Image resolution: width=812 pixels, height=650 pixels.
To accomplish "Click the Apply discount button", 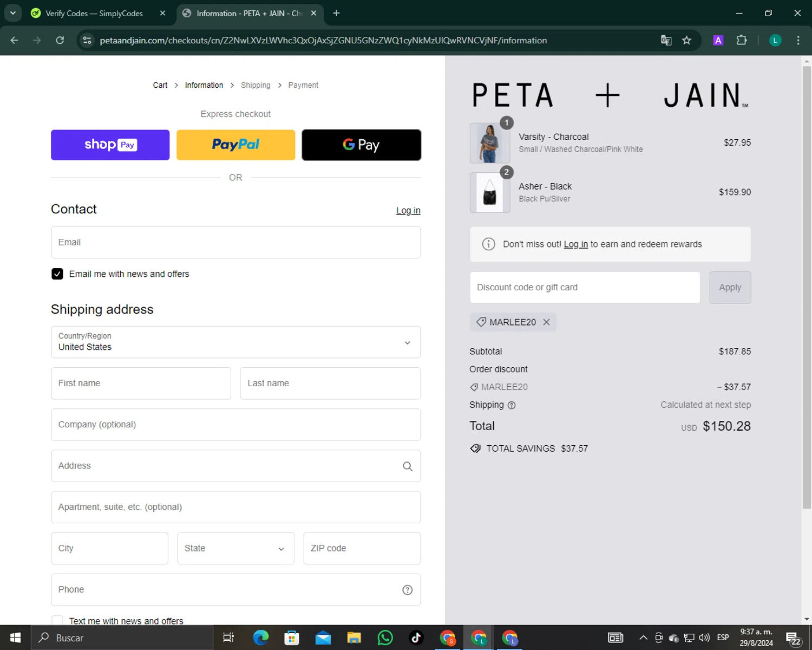I will 730,287.
